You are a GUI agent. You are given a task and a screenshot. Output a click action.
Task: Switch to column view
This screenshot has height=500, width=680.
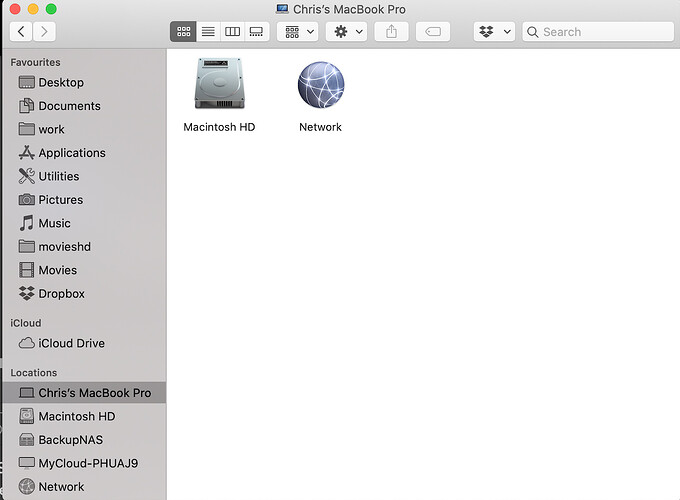tap(232, 32)
